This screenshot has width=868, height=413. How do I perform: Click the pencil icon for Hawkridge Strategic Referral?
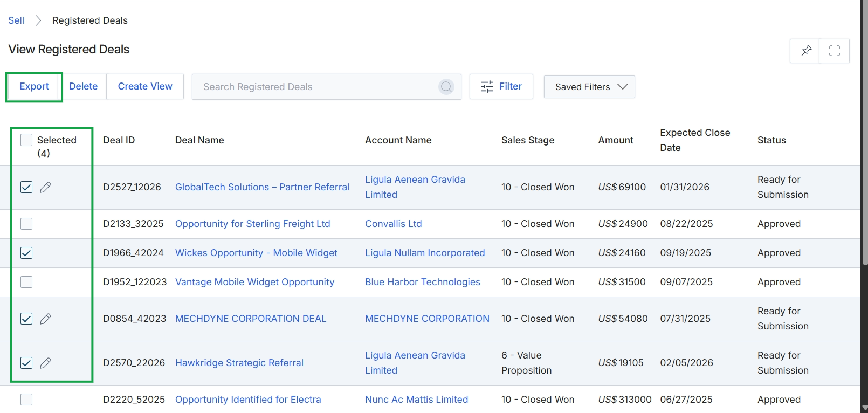point(46,363)
